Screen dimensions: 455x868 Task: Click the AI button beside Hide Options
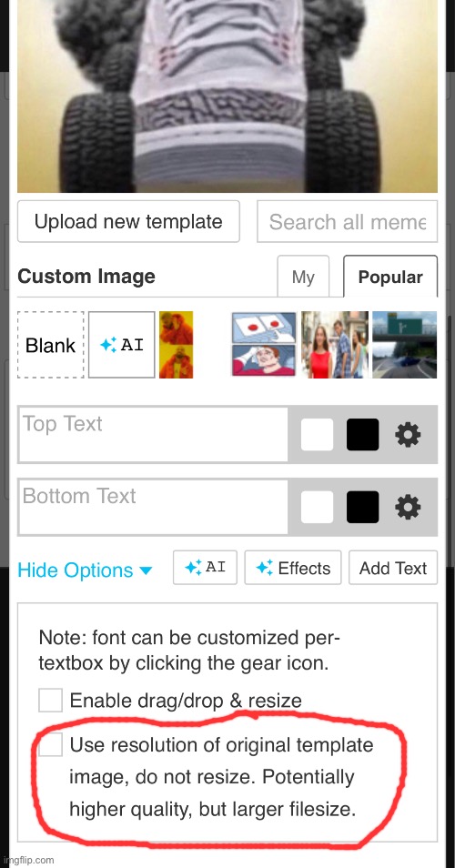205,568
